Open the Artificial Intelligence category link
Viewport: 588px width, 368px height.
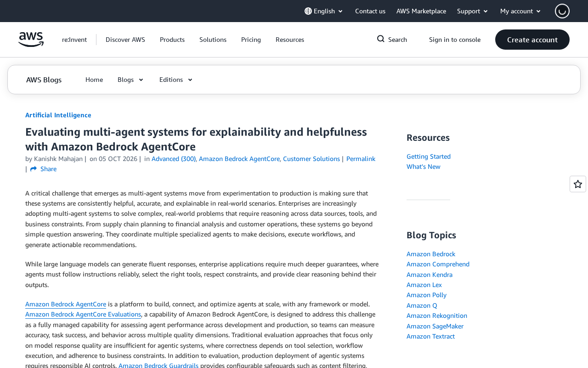coord(58,115)
